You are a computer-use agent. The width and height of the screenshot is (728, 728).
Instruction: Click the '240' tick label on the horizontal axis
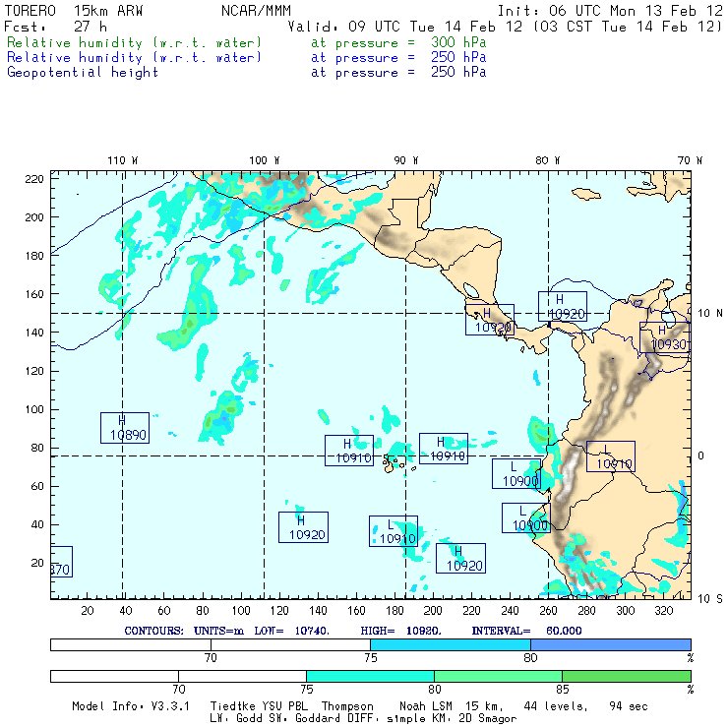(x=510, y=610)
